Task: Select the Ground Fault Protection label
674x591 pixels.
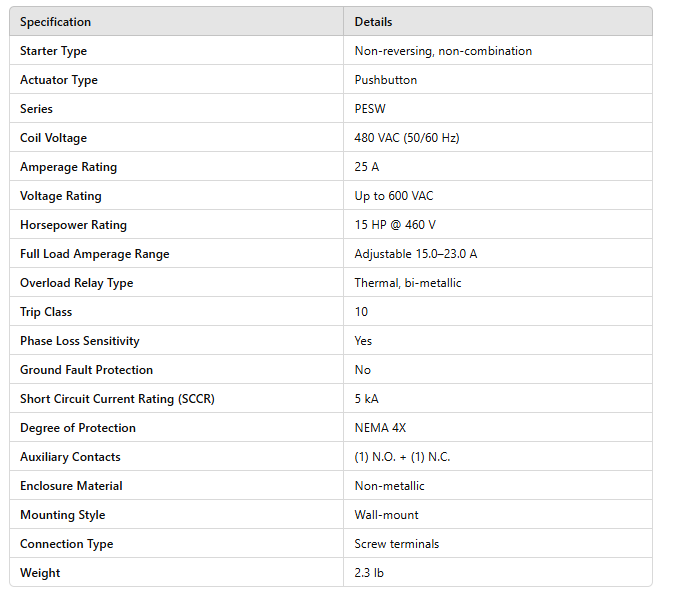Action: coord(86,370)
